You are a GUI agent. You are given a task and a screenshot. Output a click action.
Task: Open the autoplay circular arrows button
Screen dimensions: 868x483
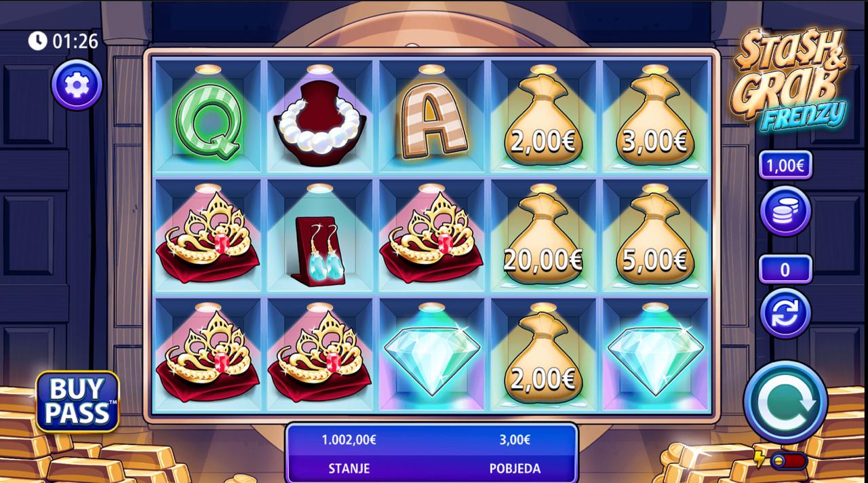[785, 313]
